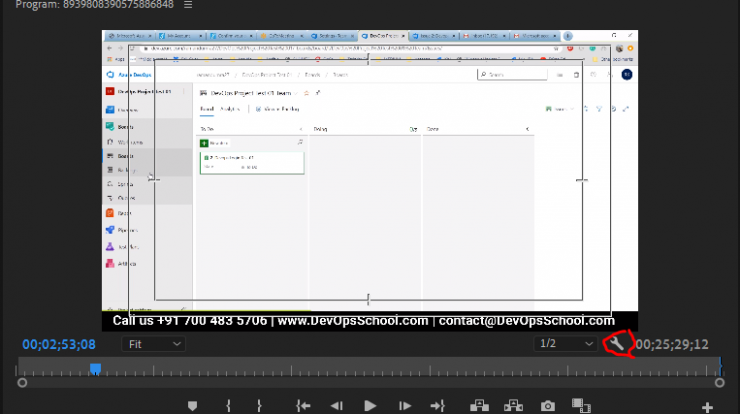Image resolution: width=740 pixels, height=414 pixels.
Task: Open the Program Monitor panel menu
Action: pos(188,5)
